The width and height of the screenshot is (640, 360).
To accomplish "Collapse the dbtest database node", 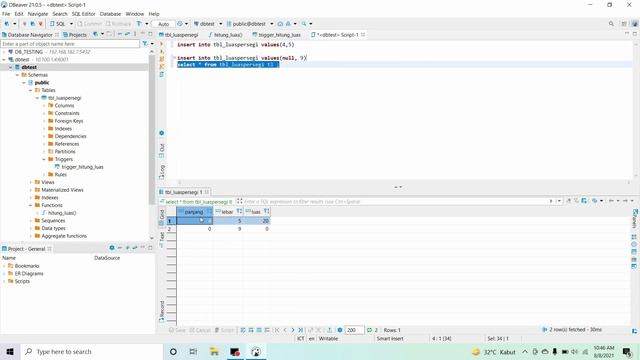I will (11, 67).
